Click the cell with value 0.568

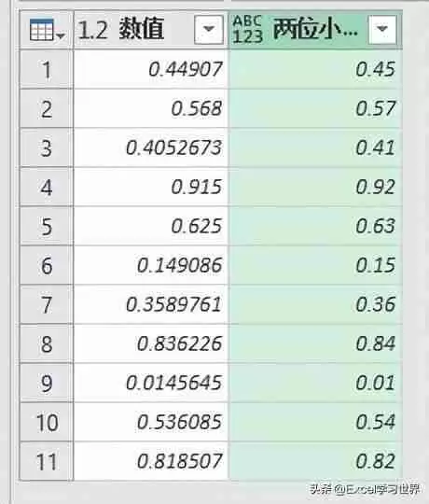click(x=151, y=108)
